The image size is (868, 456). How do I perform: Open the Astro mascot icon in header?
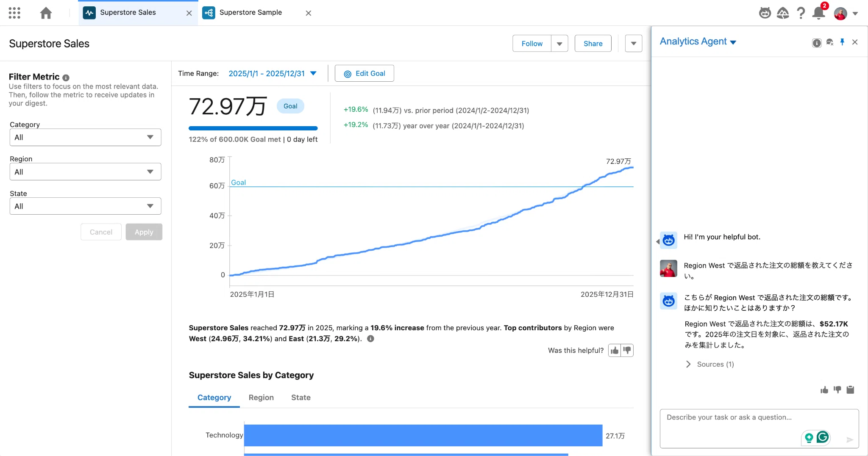(765, 13)
